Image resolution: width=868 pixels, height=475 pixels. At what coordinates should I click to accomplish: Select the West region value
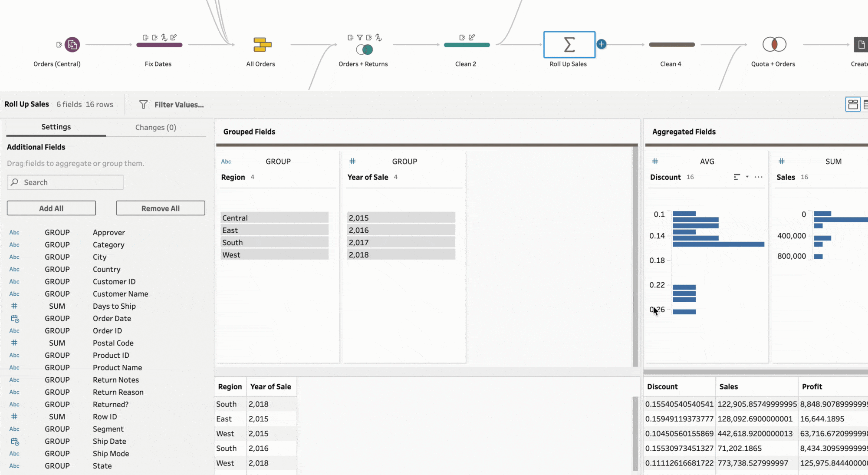[274, 255]
